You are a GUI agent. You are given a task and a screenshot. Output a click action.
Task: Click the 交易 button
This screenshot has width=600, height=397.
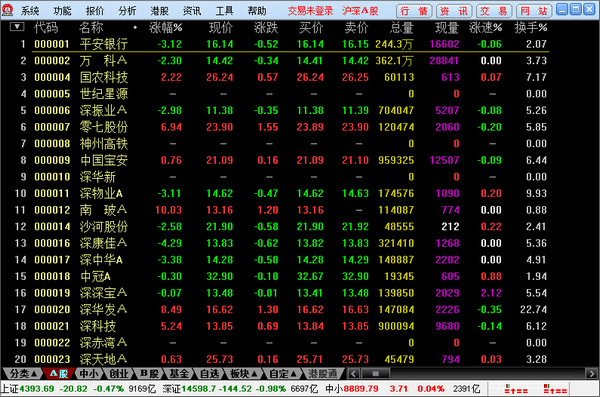(494, 11)
